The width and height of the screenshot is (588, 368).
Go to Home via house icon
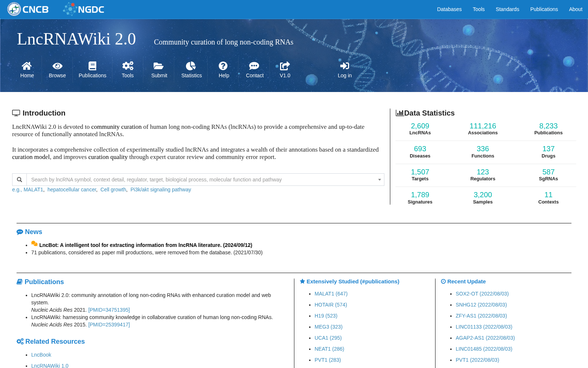(x=27, y=66)
